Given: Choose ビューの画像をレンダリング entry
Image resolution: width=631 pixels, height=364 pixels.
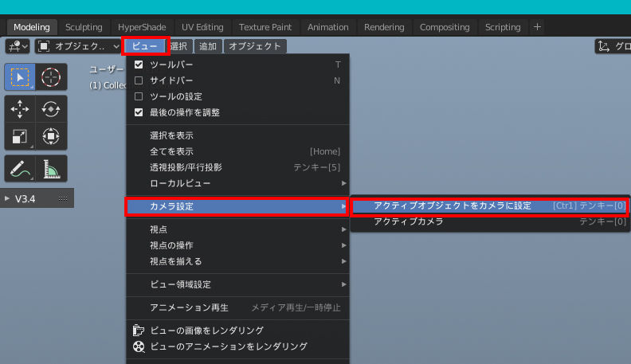Looking at the screenshot, I should [237, 331].
